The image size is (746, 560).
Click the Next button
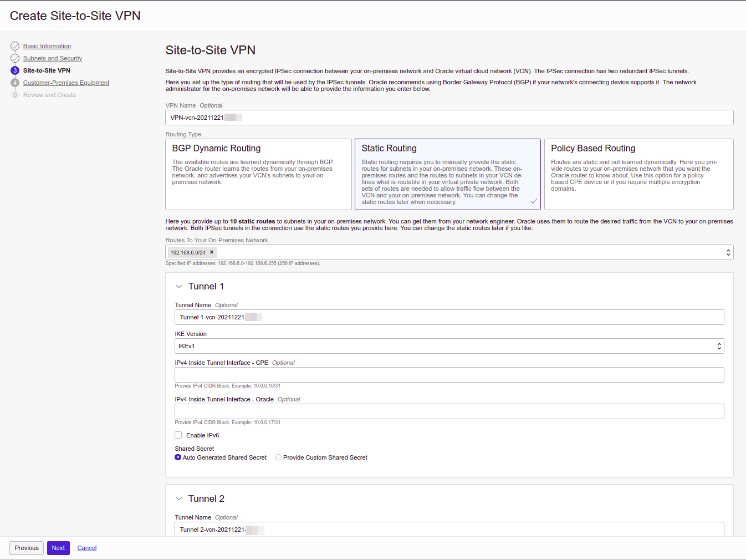pos(58,548)
